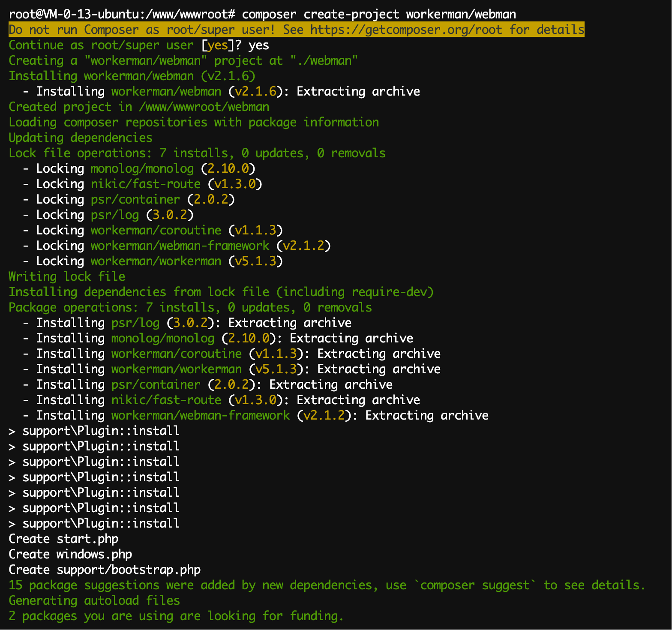The height and width of the screenshot is (630, 672).
Task: Click 'Lock file operations: 7 installs' line
Action: point(197,153)
